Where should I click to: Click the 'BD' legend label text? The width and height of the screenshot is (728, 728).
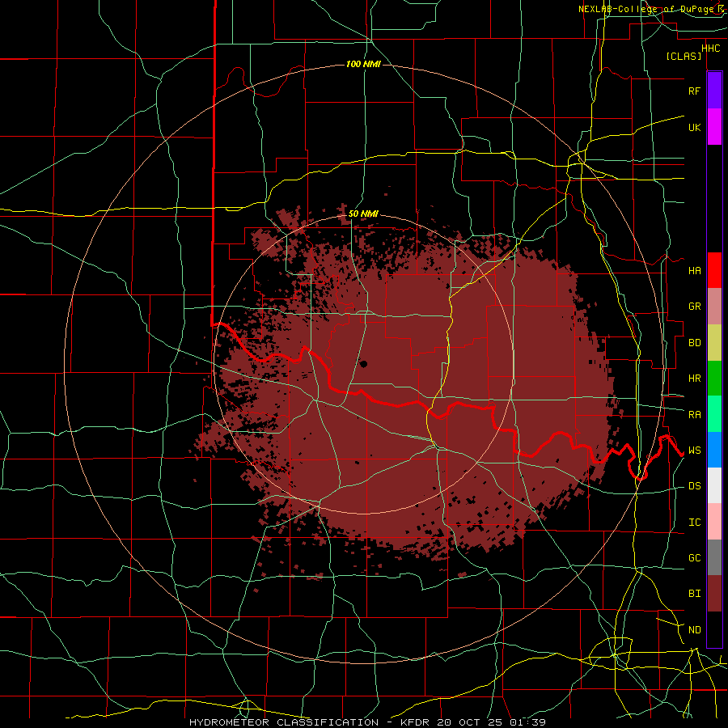(x=694, y=343)
